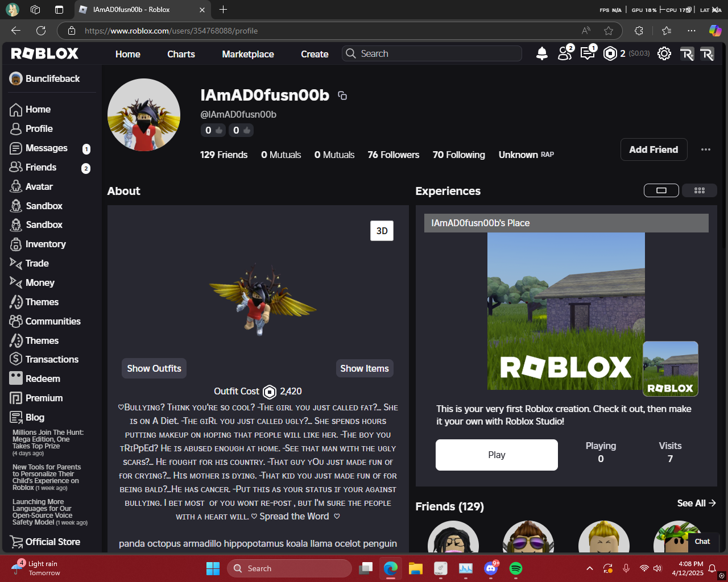Image resolution: width=728 pixels, height=582 pixels.
Task: Switch Experiences to grid view
Action: click(700, 190)
